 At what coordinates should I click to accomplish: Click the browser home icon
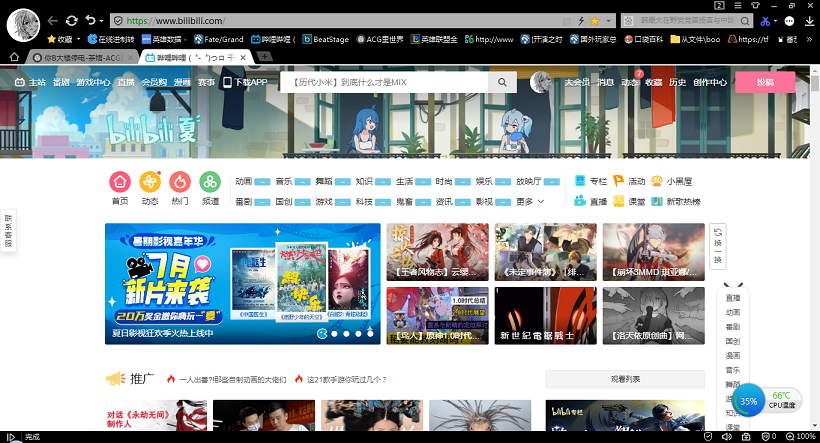click(14, 57)
